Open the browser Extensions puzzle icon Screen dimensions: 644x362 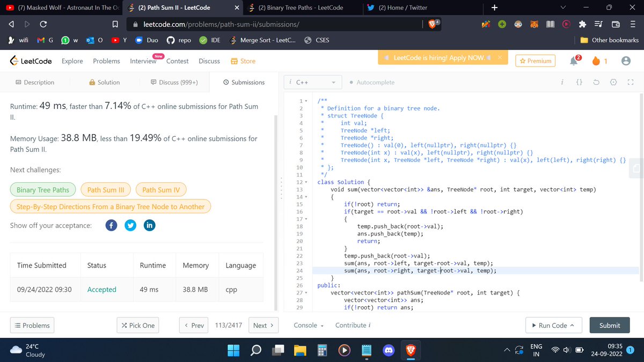click(x=582, y=24)
